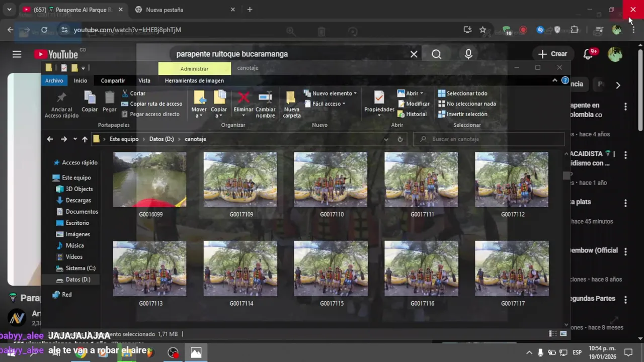Click the Photos app taskbar icon
This screenshot has height=362, width=644.
196,352
